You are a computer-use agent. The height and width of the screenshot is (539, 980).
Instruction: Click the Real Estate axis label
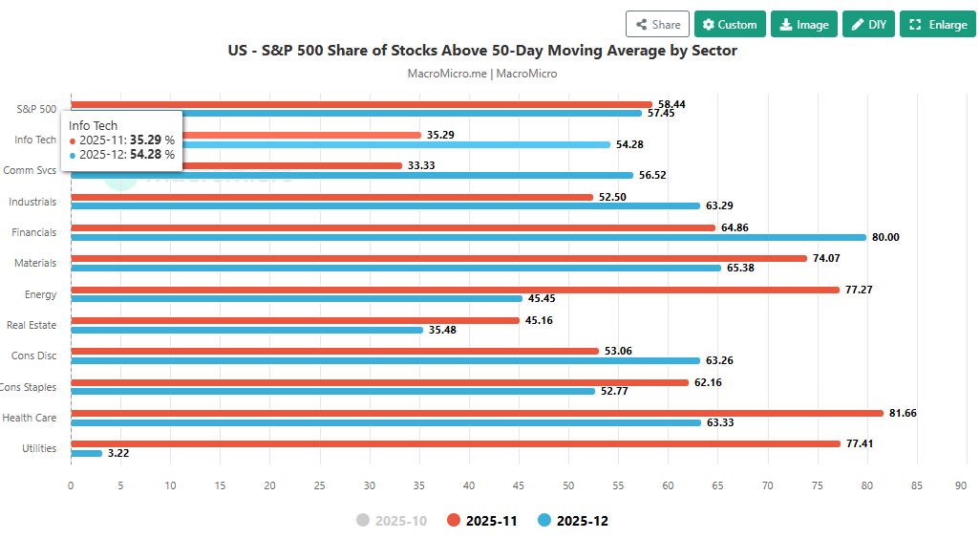point(32,325)
